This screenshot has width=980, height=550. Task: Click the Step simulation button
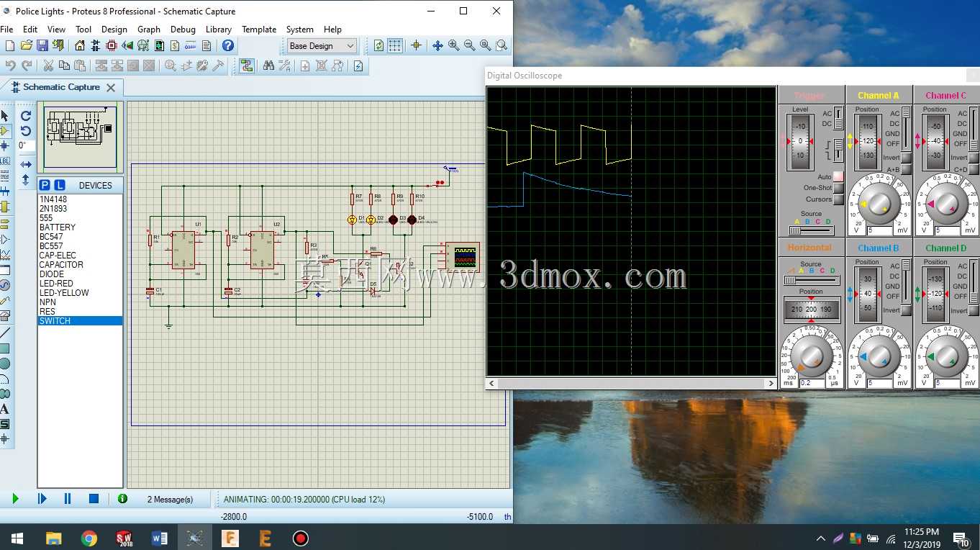click(x=42, y=498)
